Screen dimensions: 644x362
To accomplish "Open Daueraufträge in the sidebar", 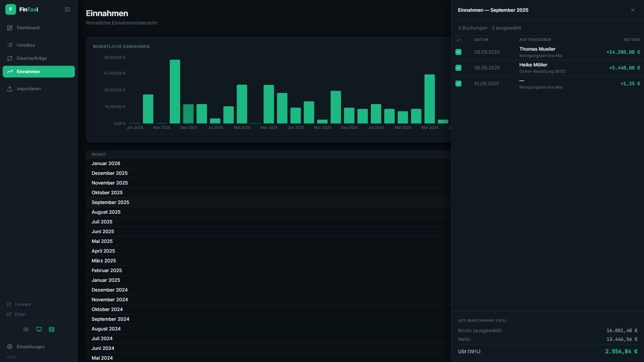I will [x=32, y=58].
